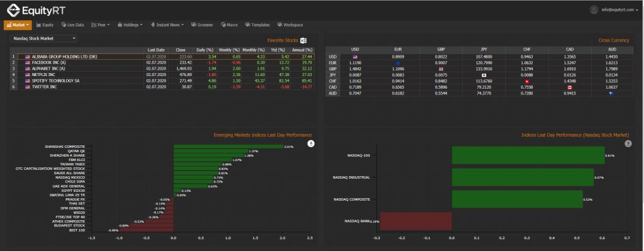Screen dimensions: 644x251
Task: Export Favorite Stocks to Excel icon
Action: click(x=304, y=40)
